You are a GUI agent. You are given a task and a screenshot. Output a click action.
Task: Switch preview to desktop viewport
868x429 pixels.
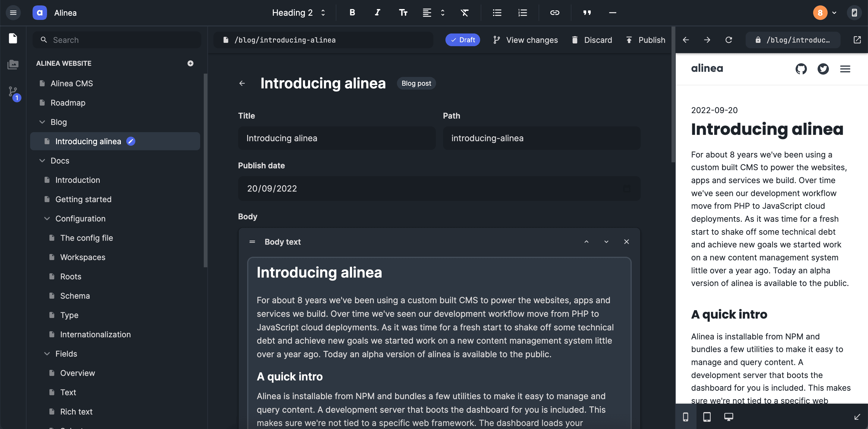point(728,417)
